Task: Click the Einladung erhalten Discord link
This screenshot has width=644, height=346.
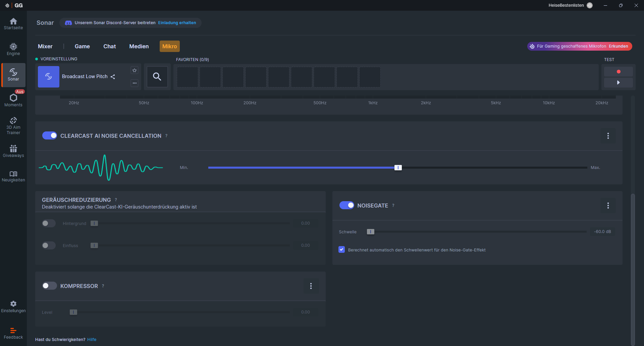Action: (x=177, y=23)
